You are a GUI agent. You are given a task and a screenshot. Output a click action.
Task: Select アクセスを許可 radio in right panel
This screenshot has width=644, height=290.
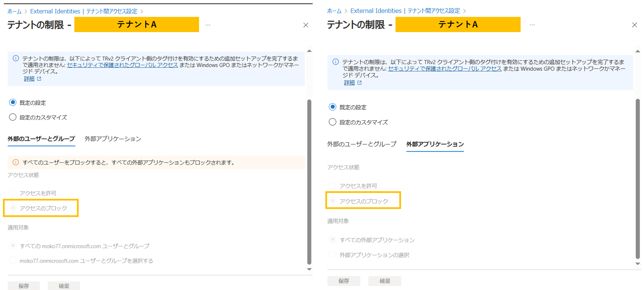pos(333,186)
